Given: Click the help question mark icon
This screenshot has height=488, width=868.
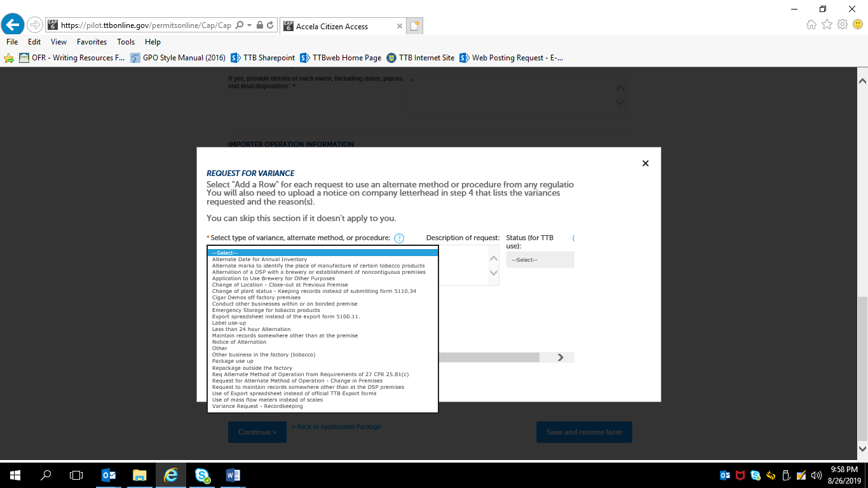Looking at the screenshot, I should point(399,238).
